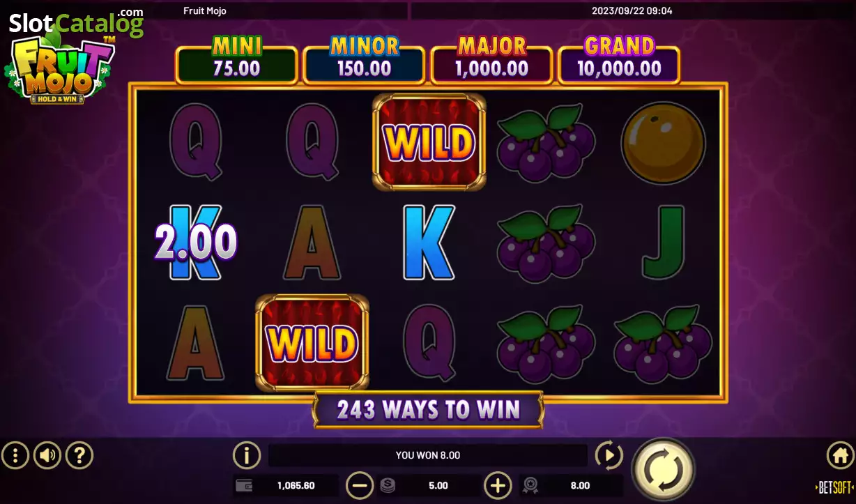Click the coin stack bet icon
Image resolution: width=856 pixels, height=504 pixels.
point(388,486)
